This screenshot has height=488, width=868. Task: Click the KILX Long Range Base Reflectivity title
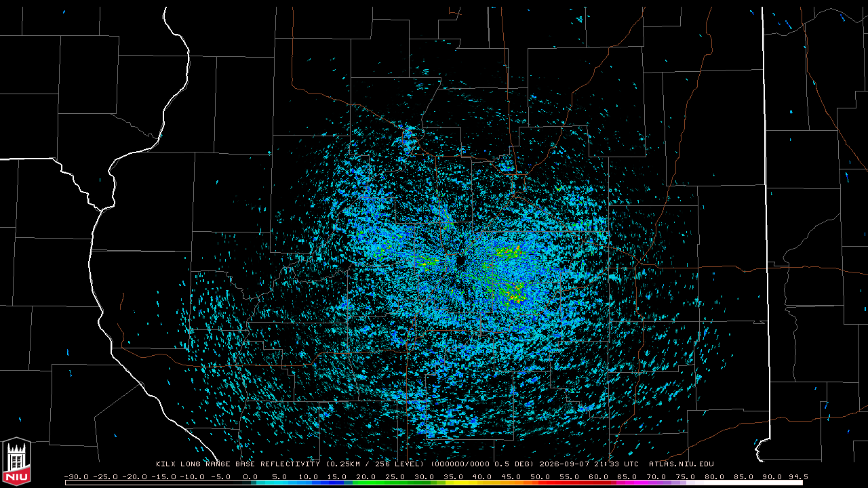point(237,464)
